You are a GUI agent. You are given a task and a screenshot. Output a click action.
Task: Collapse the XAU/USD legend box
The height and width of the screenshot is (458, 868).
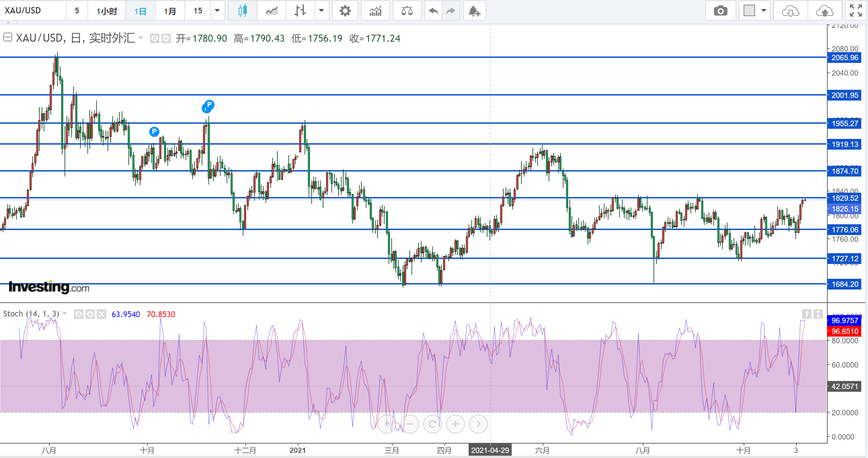click(8, 37)
